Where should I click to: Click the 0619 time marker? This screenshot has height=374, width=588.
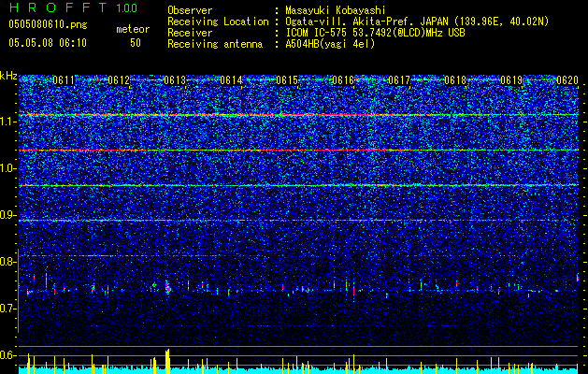point(511,80)
